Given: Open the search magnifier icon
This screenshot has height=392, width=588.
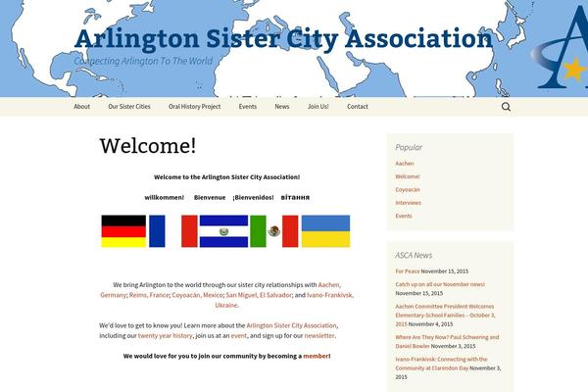Looking at the screenshot, I should pyautogui.click(x=506, y=107).
